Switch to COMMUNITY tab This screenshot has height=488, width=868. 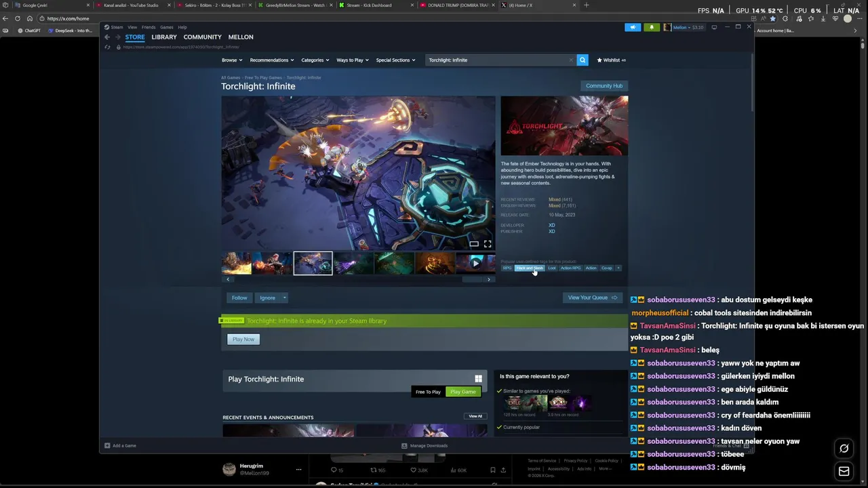202,37
